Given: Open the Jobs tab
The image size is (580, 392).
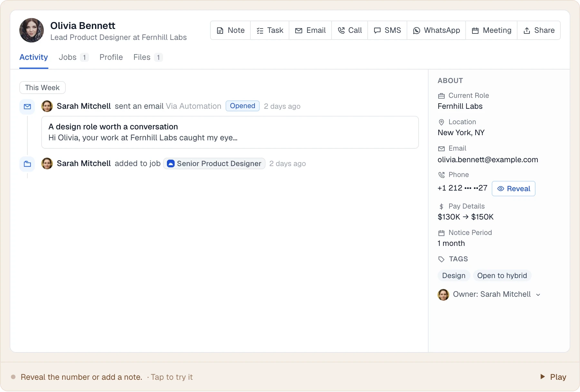Looking at the screenshot, I should [x=73, y=57].
